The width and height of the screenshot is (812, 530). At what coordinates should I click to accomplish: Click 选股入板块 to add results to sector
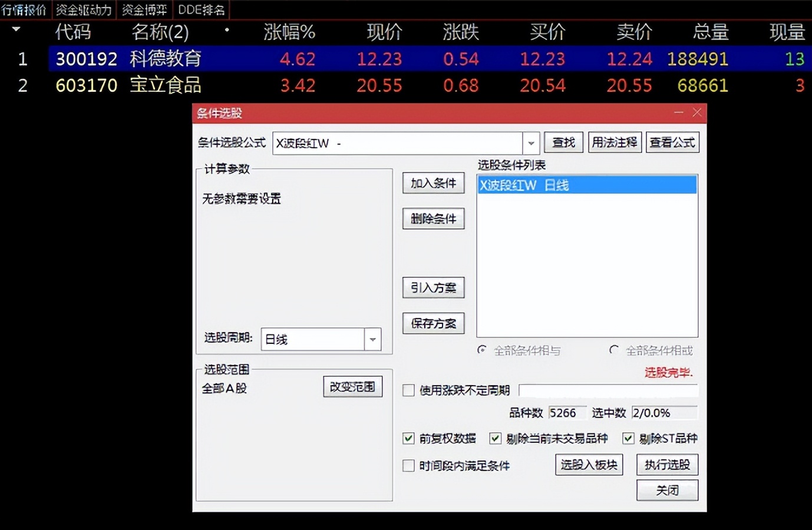[x=589, y=465]
